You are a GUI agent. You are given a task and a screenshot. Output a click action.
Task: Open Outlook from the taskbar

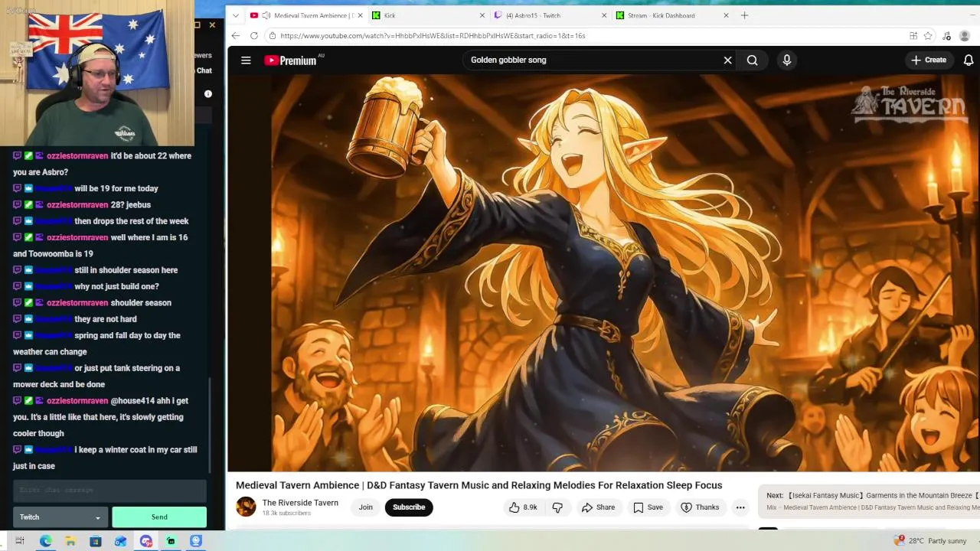pyautogui.click(x=120, y=541)
